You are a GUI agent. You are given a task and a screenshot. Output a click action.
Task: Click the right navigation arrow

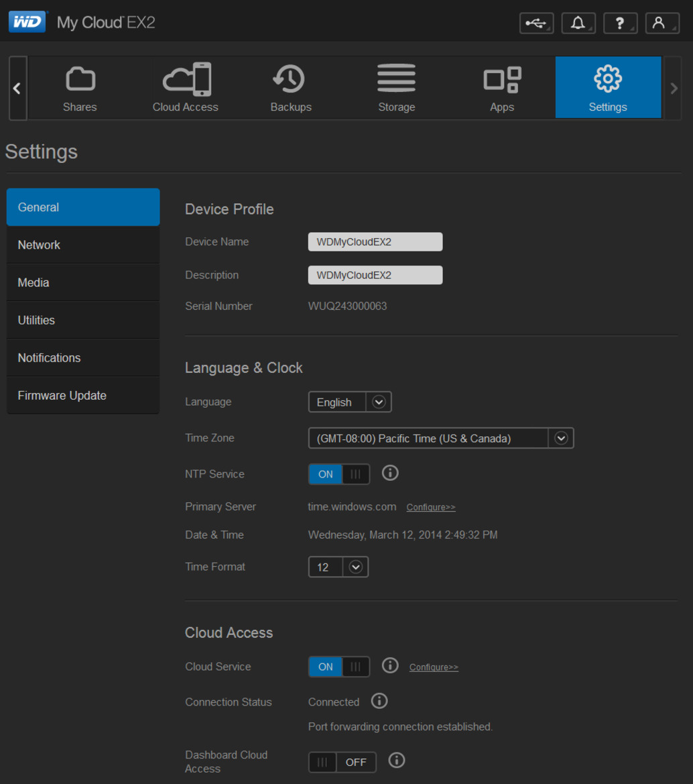[x=674, y=89]
